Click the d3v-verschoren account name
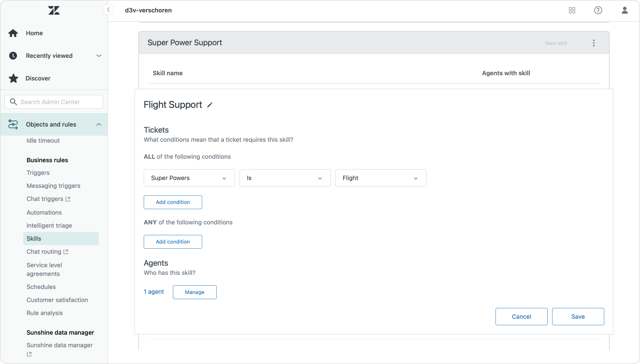Viewport: 640px width, 364px height. tap(148, 10)
